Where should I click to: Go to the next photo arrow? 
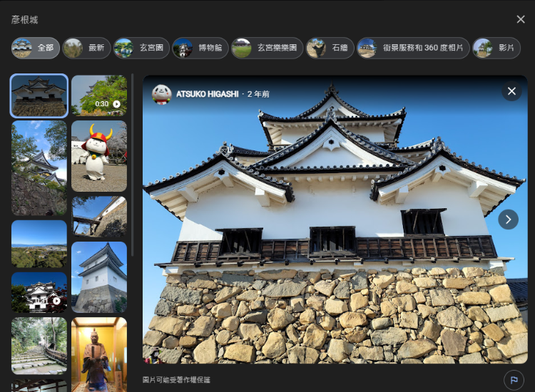(x=508, y=220)
